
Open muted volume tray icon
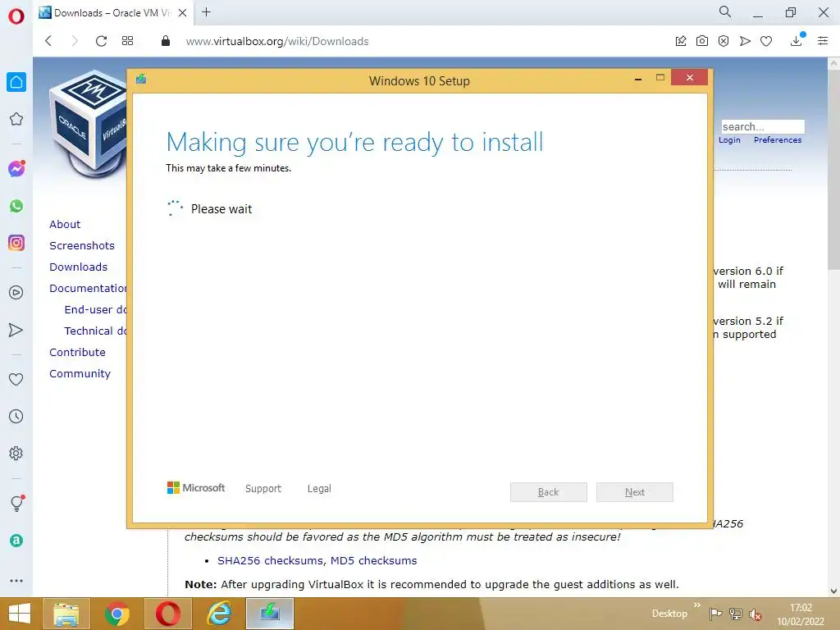tap(756, 614)
